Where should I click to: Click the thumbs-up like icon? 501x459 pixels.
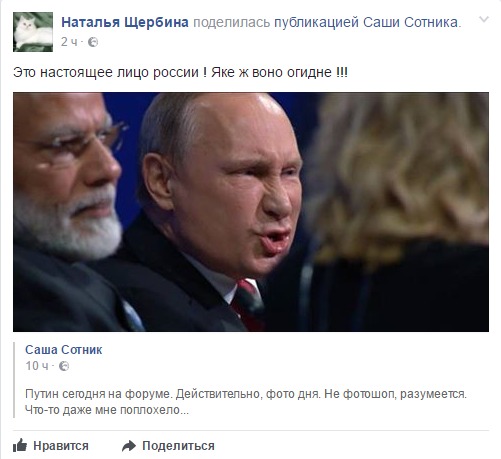[20, 445]
